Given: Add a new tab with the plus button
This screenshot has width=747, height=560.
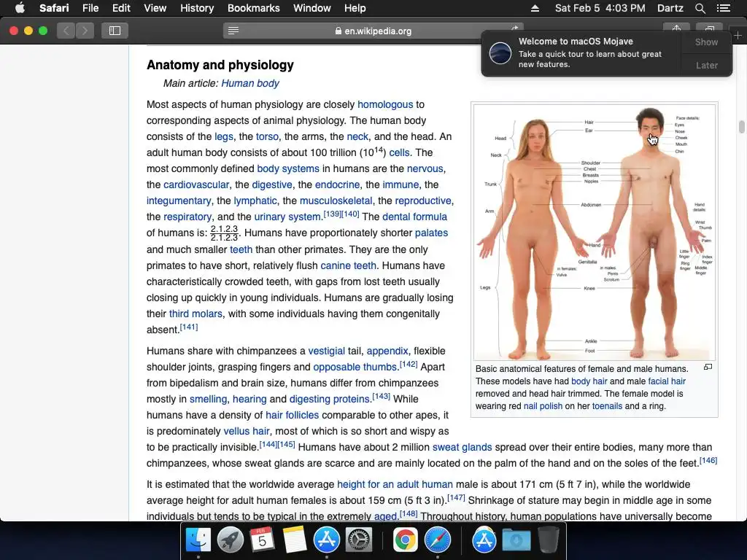Looking at the screenshot, I should tap(738, 36).
